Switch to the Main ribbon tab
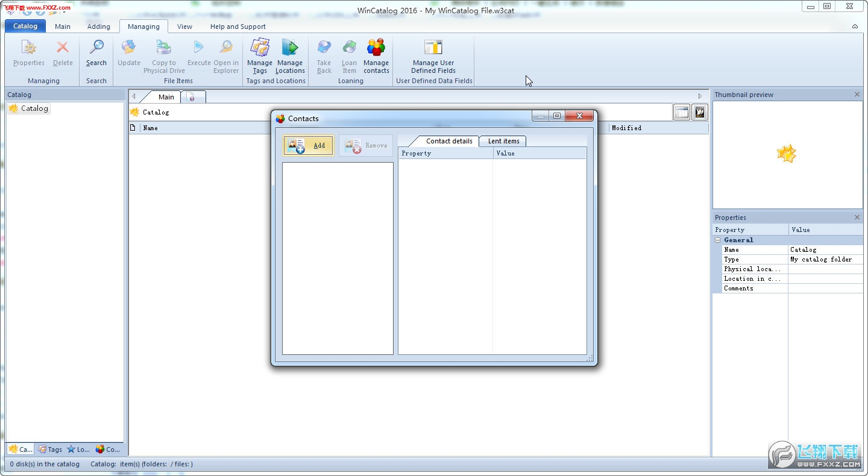Viewport: 868px width, 476px height. point(63,27)
